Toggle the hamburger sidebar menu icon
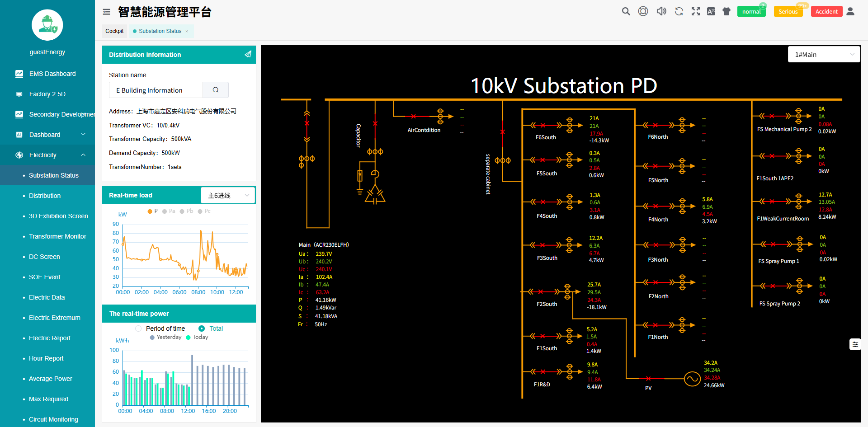The height and width of the screenshot is (427, 868). 107,12
